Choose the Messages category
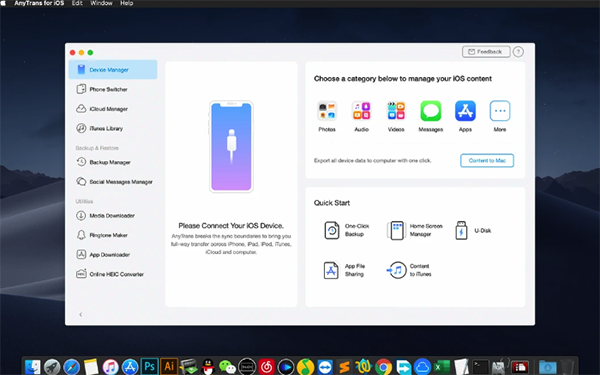This screenshot has width=600, height=375. pos(430,116)
